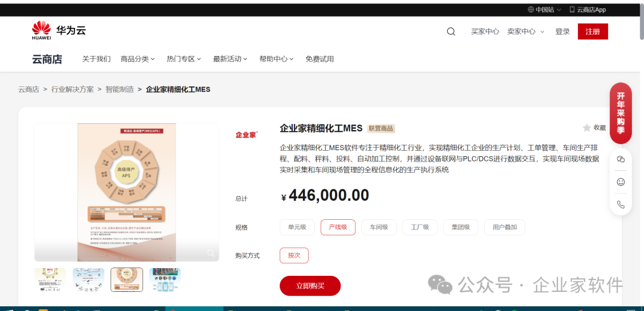Click the main product preview image
This screenshot has height=311, width=644.
pyautogui.click(x=127, y=192)
